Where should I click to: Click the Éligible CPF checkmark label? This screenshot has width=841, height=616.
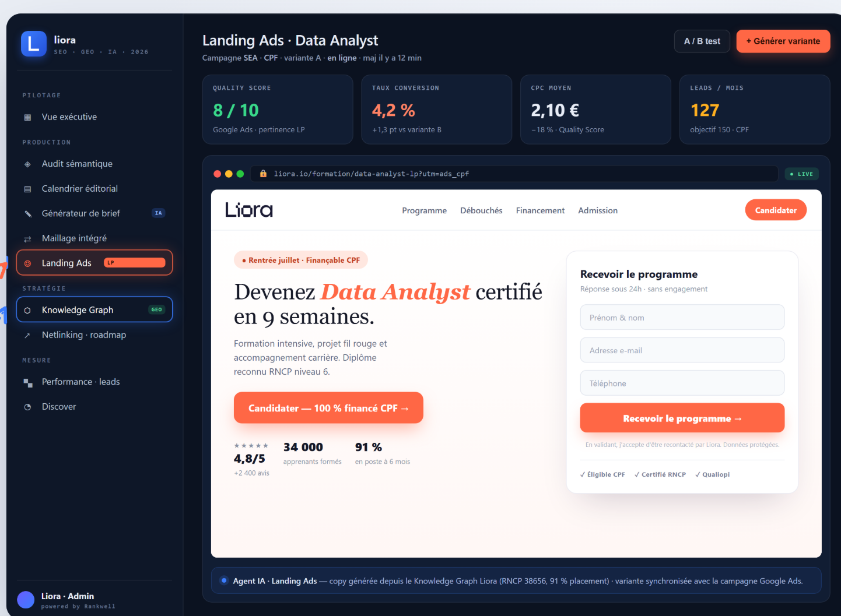(x=602, y=474)
